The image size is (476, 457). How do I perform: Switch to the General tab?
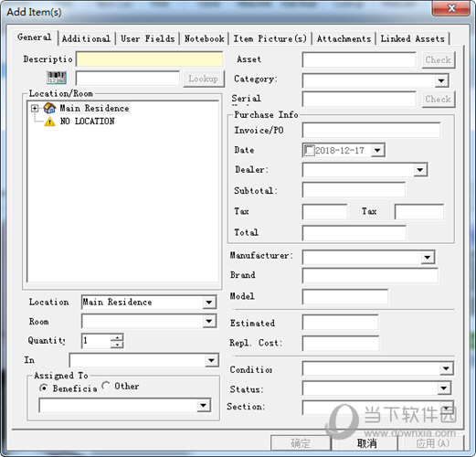35,37
